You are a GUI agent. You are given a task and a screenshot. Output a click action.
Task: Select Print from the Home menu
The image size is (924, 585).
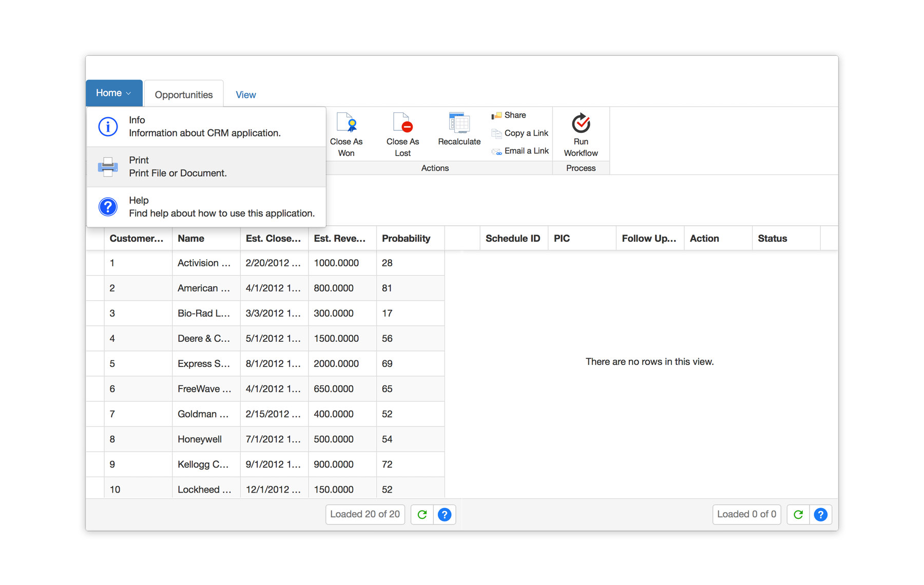tap(205, 167)
